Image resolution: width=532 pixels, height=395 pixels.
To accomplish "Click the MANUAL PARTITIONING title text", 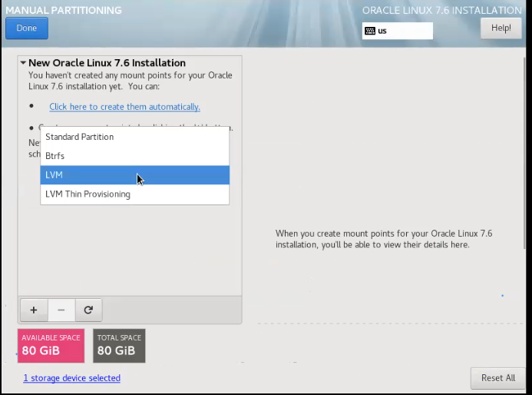I will (64, 10).
